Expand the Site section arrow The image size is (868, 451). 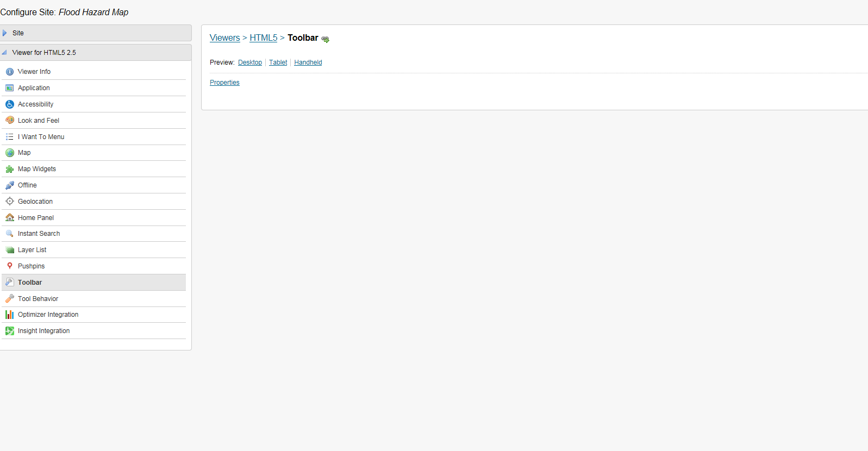5,33
